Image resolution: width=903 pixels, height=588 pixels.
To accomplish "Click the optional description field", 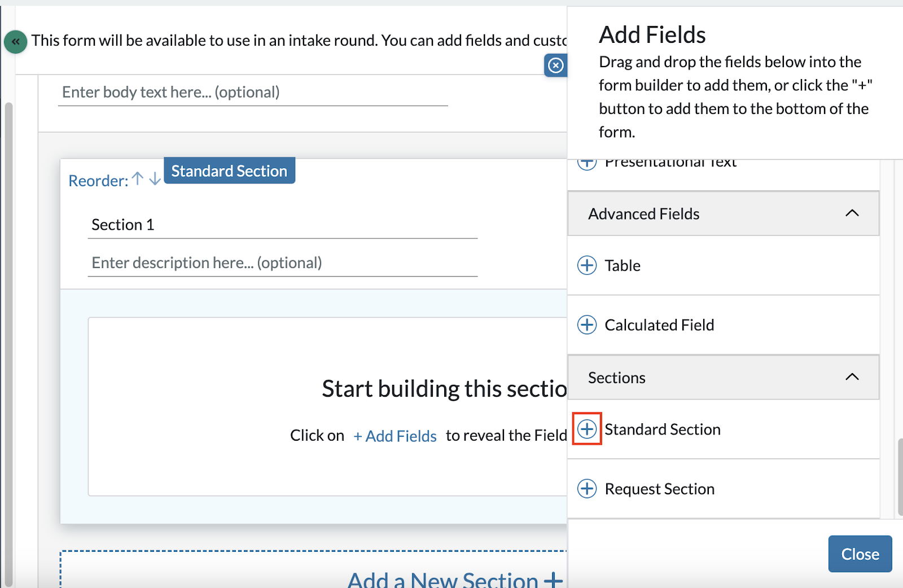I will coord(282,262).
